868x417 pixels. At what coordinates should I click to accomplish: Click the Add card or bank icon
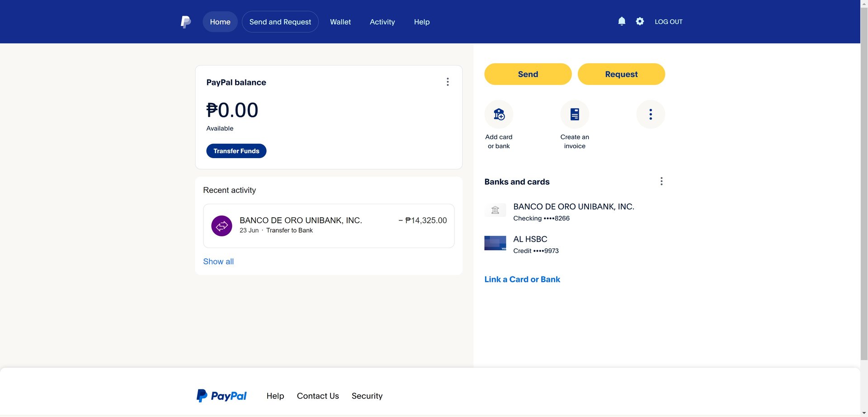499,114
